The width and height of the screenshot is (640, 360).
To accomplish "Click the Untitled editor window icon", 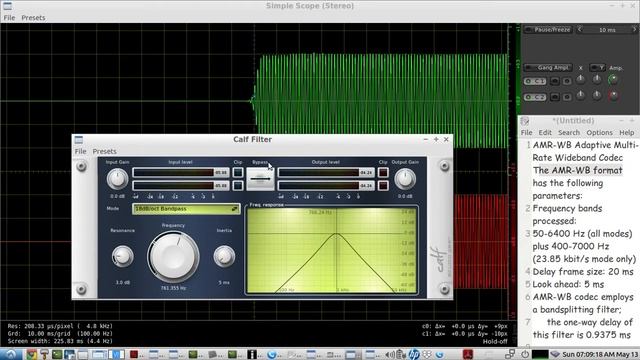I will (525, 121).
